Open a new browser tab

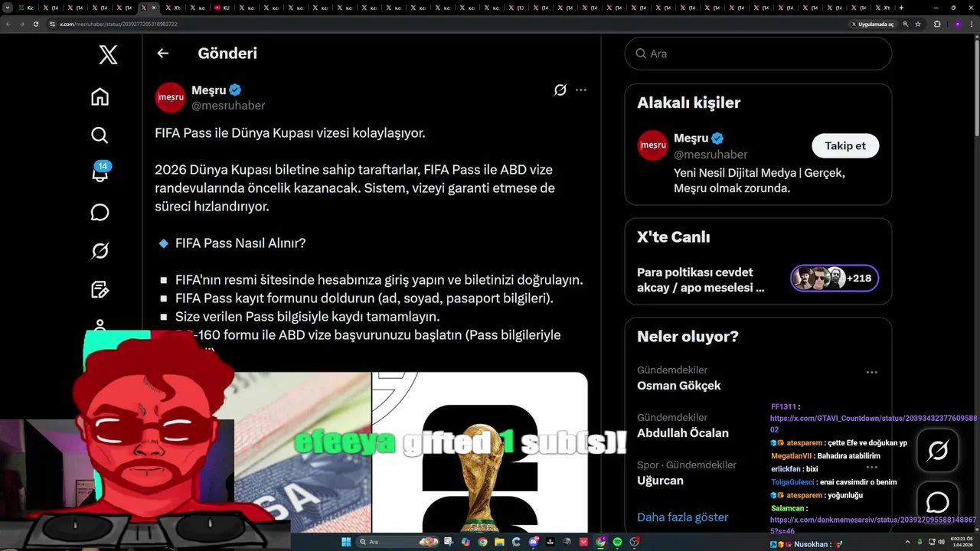(x=901, y=8)
